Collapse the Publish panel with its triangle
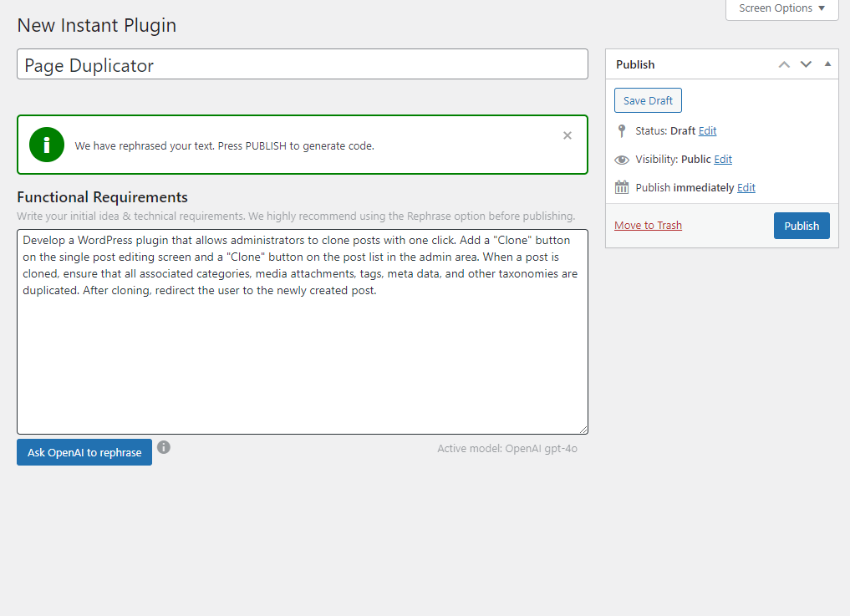This screenshot has height=616, width=850. (827, 64)
